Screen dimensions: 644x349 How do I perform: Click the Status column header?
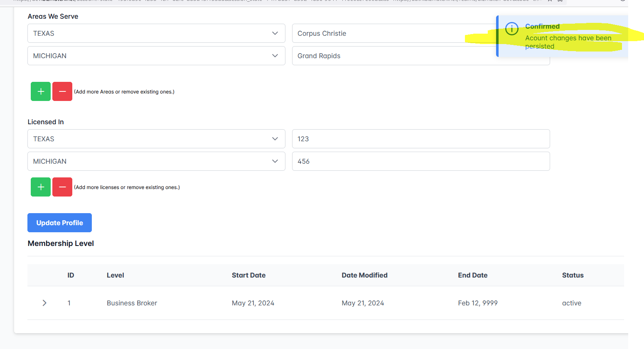[x=573, y=275]
